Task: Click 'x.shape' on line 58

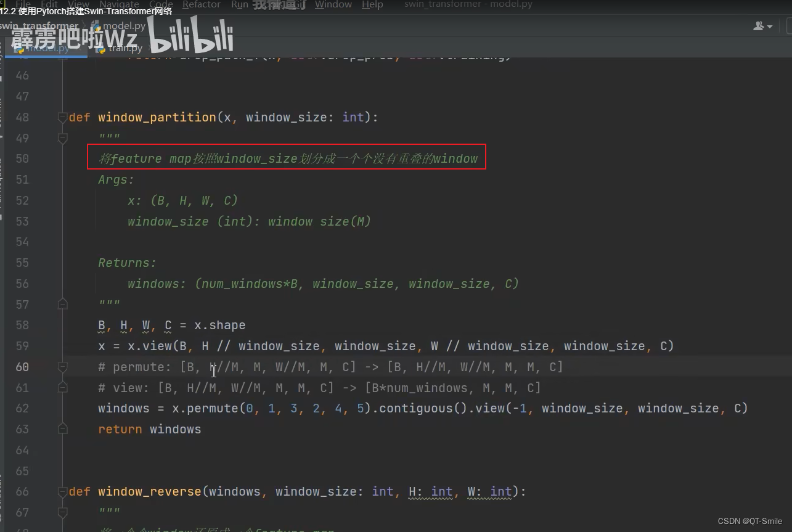Action: [x=219, y=325]
